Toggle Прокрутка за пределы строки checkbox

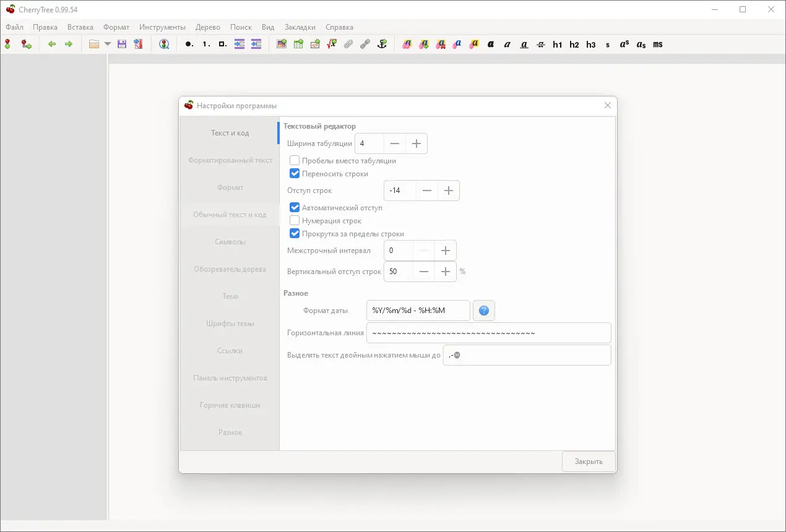tap(295, 234)
